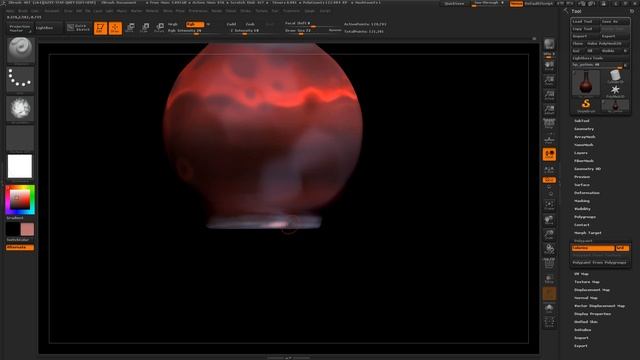Image resolution: width=640 pixels, height=360 pixels.
Task: Click the Frame icon in right shelf
Action: 549,205
